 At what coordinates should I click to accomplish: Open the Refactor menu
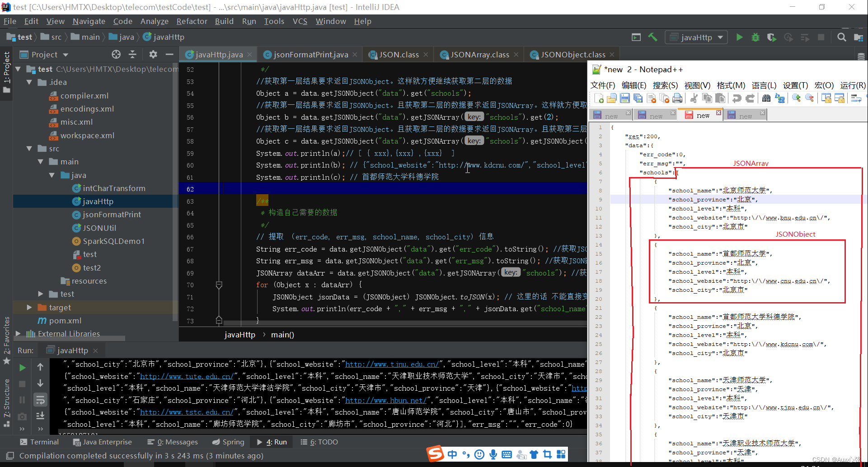pos(192,21)
